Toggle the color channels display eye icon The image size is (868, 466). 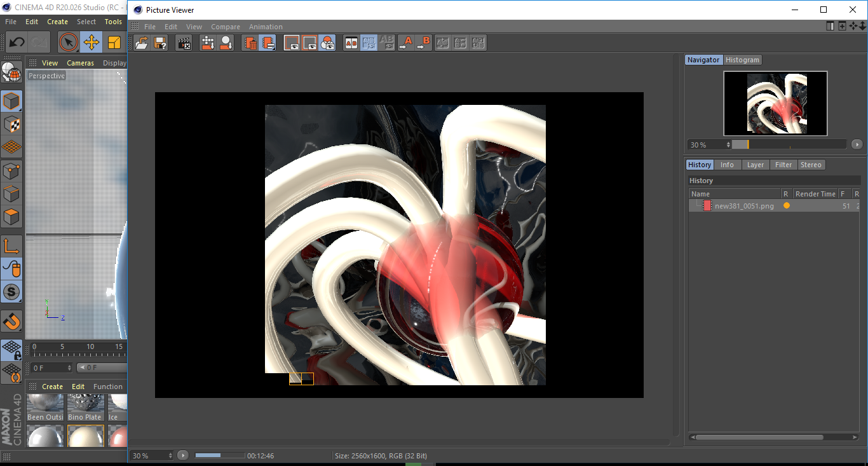(x=327, y=43)
